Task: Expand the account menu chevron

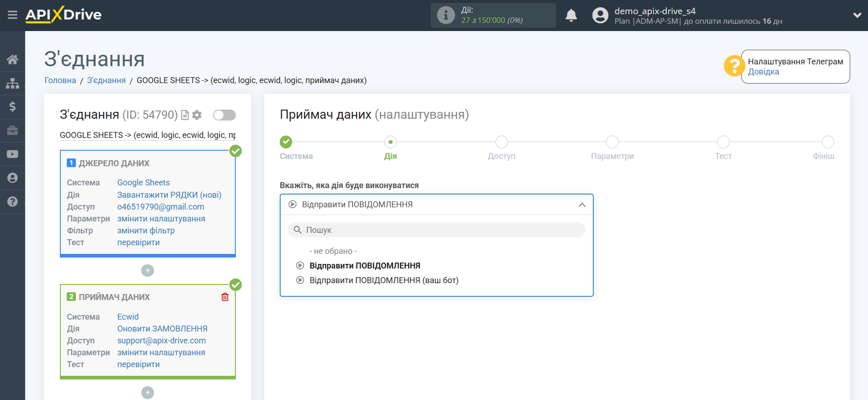Action: (857, 15)
